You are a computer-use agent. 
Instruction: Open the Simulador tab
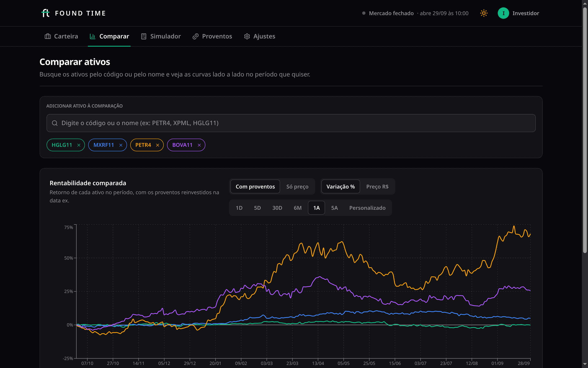click(x=161, y=36)
